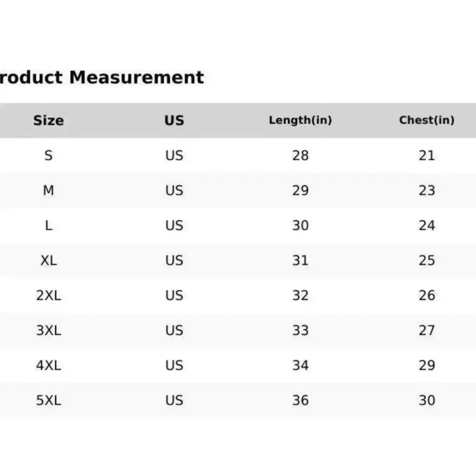Click the Length(in) column header
476x476 pixels.
(301, 120)
